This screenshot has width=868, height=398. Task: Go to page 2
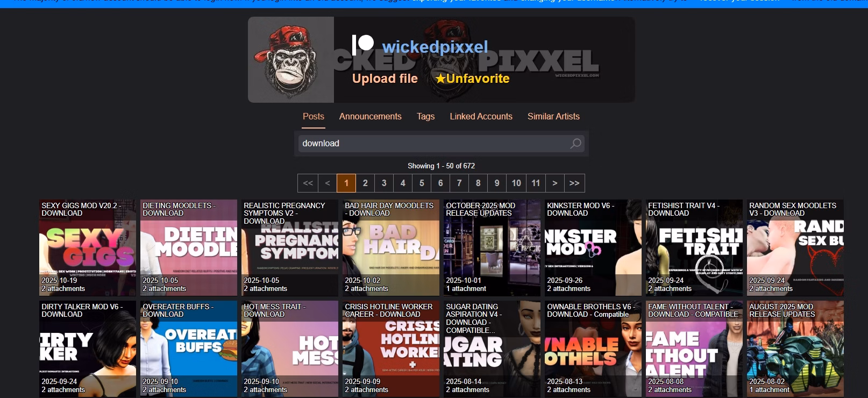click(365, 183)
